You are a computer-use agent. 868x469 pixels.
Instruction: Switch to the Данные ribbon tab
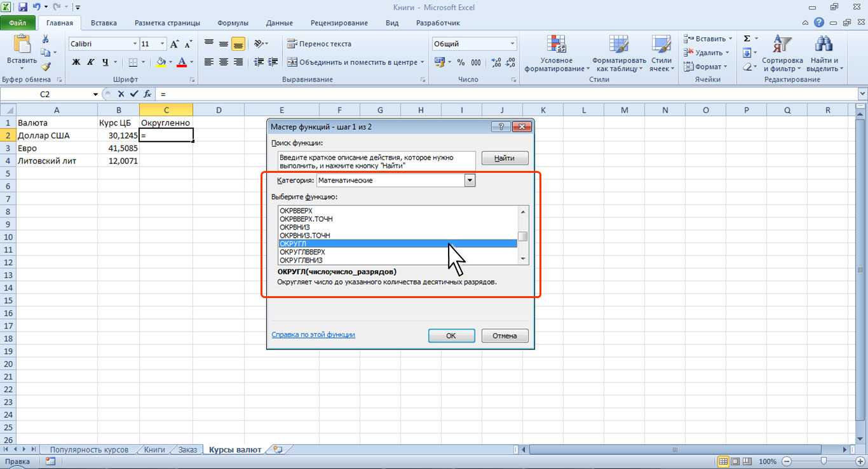coord(280,23)
